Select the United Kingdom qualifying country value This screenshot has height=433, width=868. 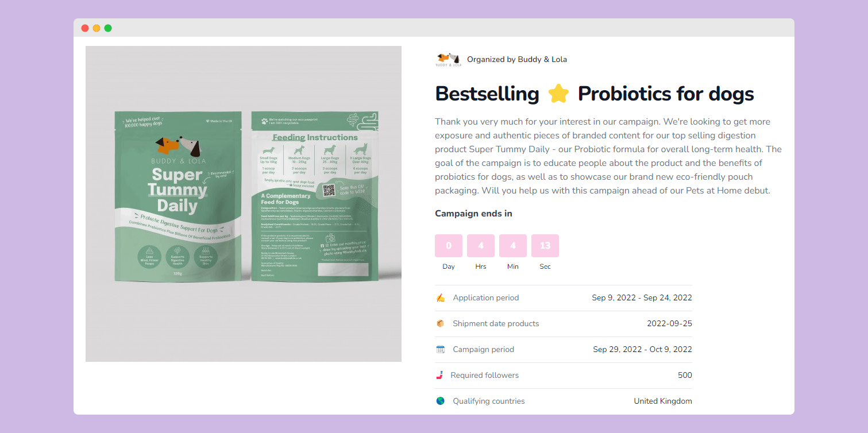[x=662, y=401]
